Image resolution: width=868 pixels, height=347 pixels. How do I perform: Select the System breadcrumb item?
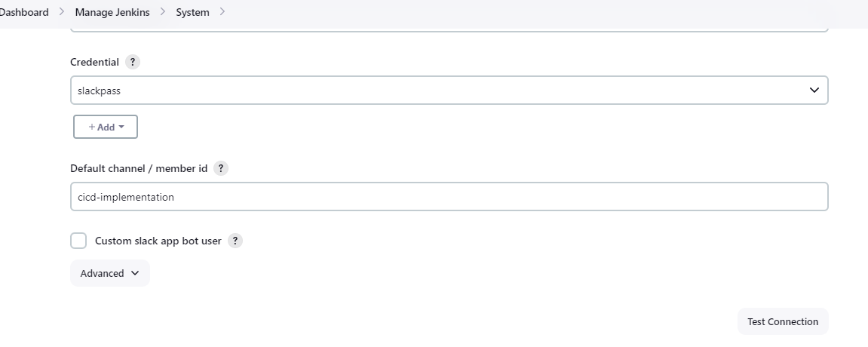[192, 12]
